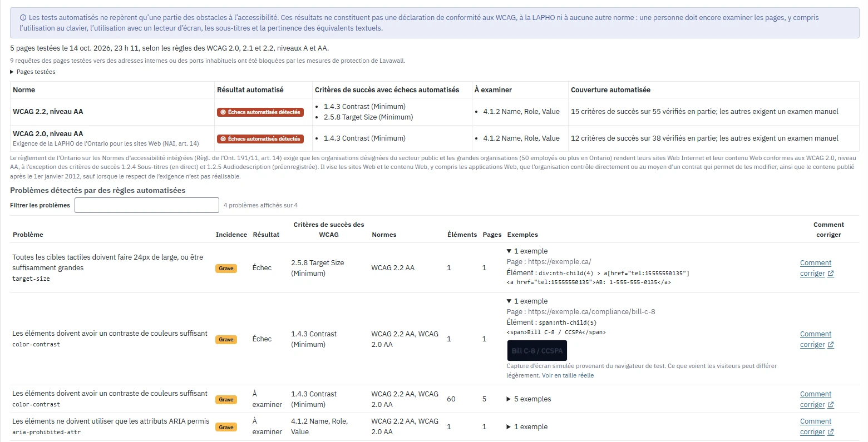Open 'Comment corriger' link for the 60-element color-contrast row
Image resolution: width=868 pixels, height=442 pixels.
coord(816,399)
